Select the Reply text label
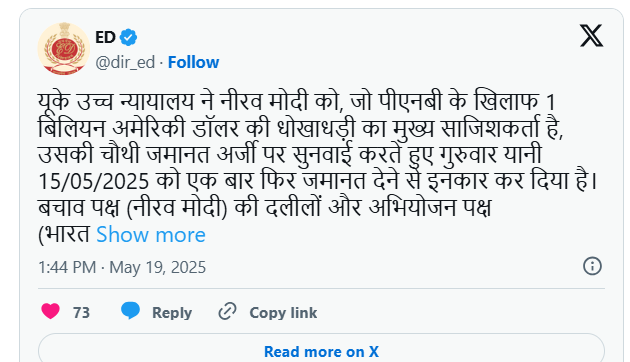Image resolution: width=630 pixels, height=362 pixels. (x=172, y=313)
